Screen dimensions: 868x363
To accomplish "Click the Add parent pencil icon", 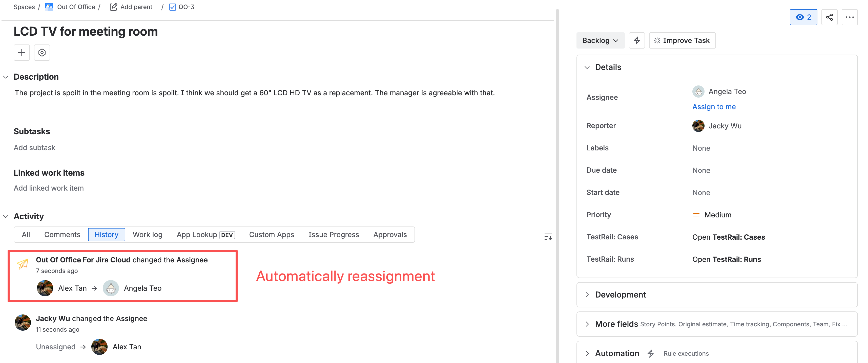I will coord(114,7).
